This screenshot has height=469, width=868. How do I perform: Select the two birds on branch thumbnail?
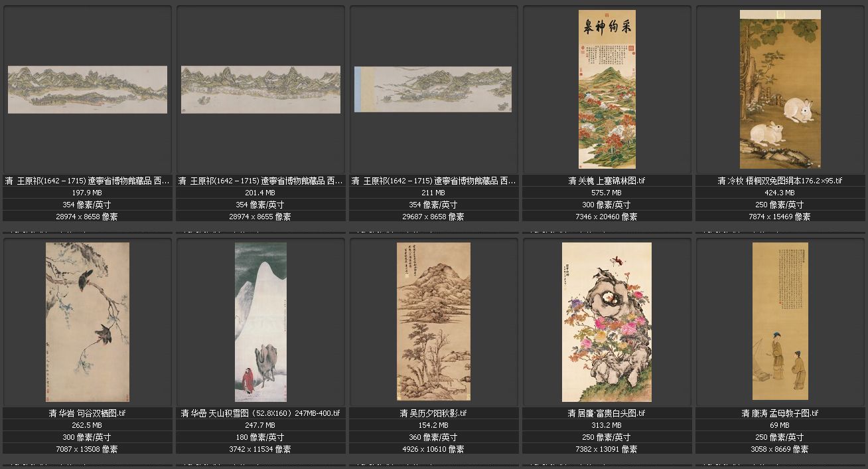(x=88, y=322)
